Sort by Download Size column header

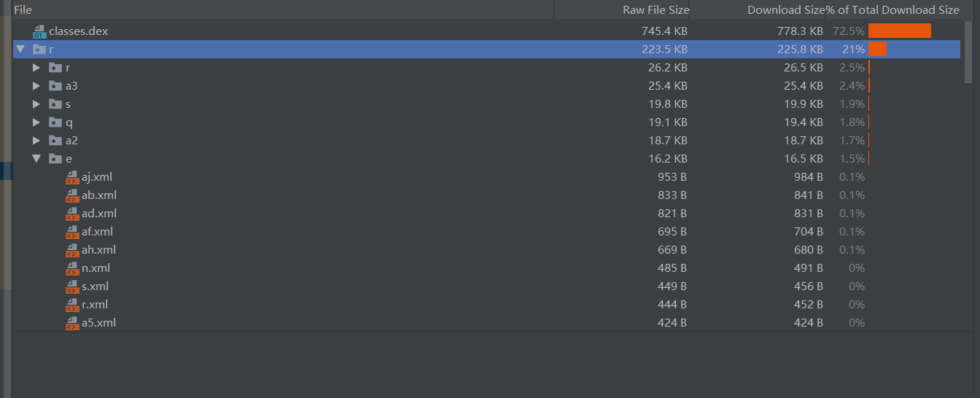click(785, 10)
